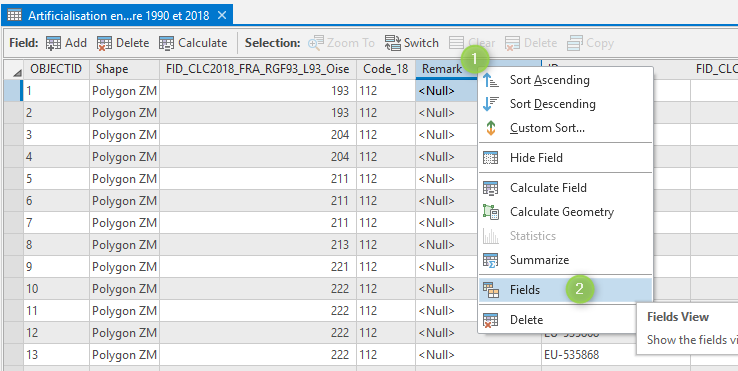Click Code_18 cell 112 in row 4
The height and width of the screenshot is (371, 738).
click(385, 157)
